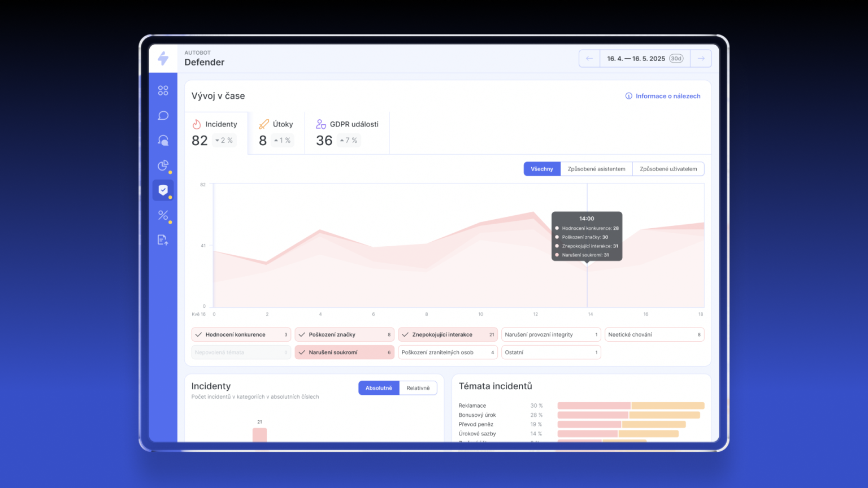Screen dimensions: 868x488
Task: Click the pink Reklamace bar segment
Action: 593,406
